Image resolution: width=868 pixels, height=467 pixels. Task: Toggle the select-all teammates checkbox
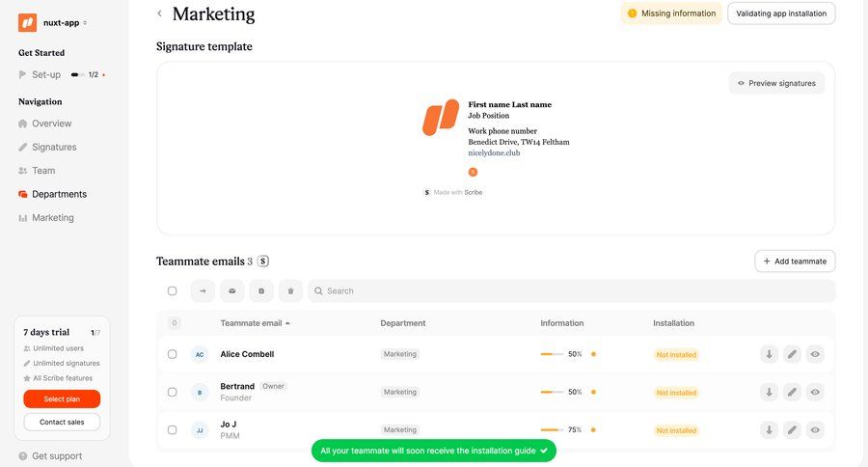[x=173, y=290]
